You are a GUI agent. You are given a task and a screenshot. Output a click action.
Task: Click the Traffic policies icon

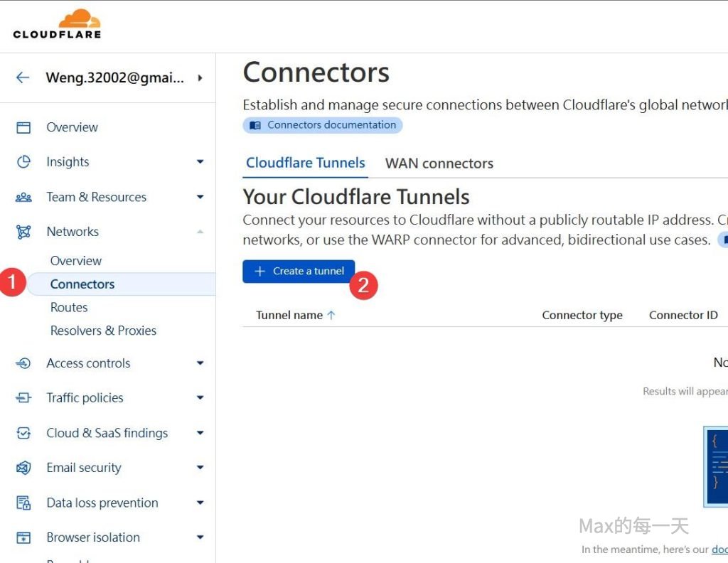coord(23,398)
